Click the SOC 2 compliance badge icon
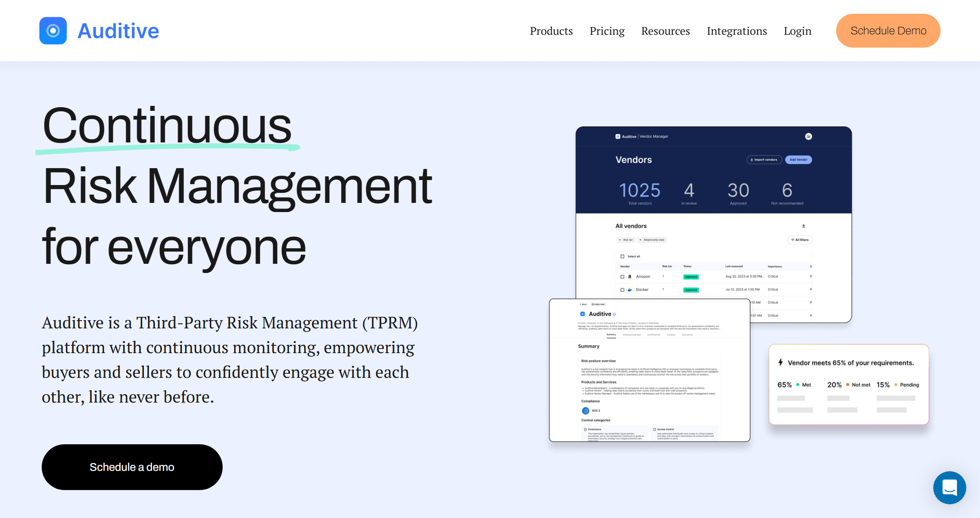This screenshot has height=518, width=980. (586, 410)
